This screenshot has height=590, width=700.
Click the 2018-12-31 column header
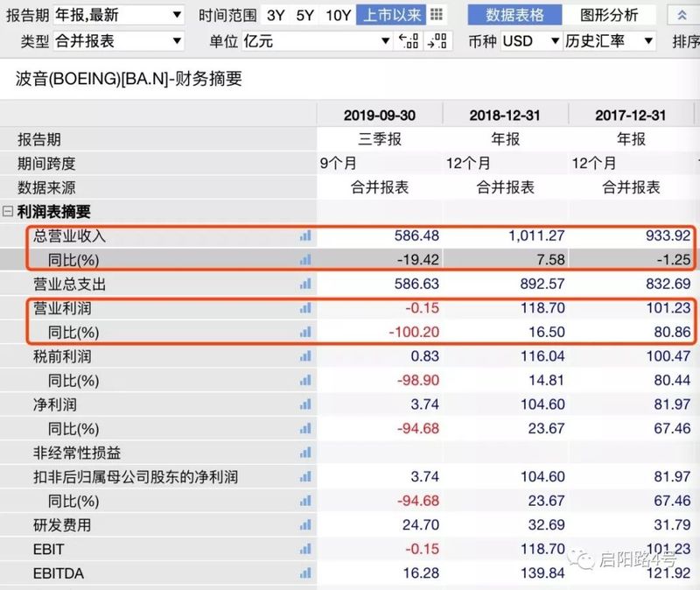pyautogui.click(x=505, y=116)
